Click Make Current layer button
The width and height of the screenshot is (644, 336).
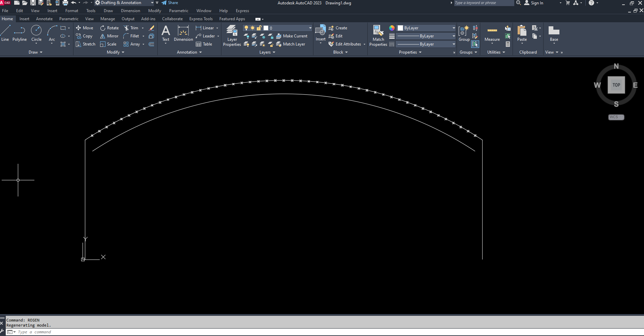[292, 36]
